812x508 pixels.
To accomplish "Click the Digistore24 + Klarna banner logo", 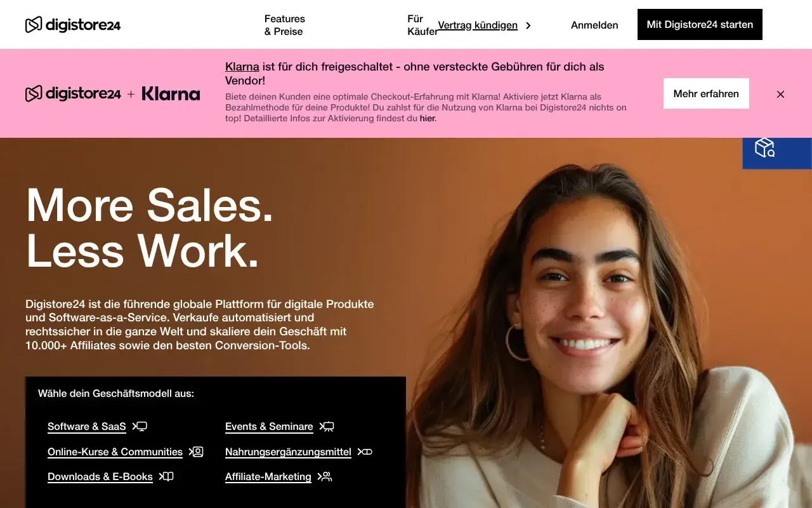I will coord(112,94).
